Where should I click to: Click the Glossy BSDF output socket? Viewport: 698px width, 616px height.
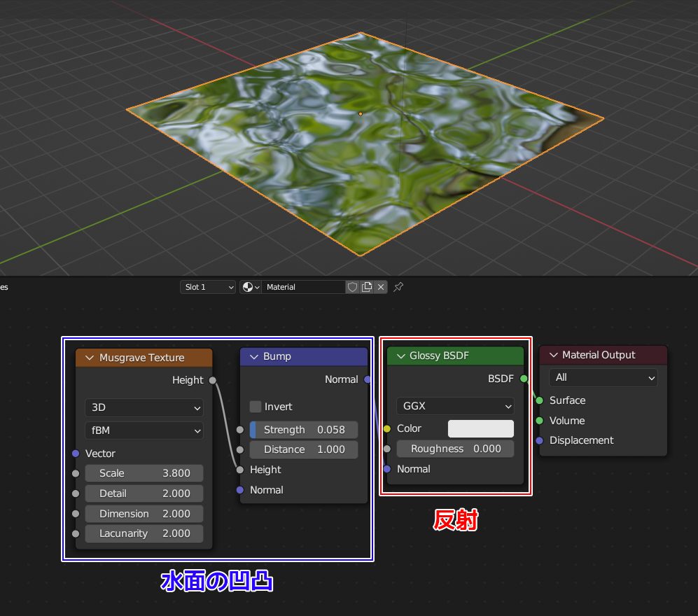click(x=524, y=379)
